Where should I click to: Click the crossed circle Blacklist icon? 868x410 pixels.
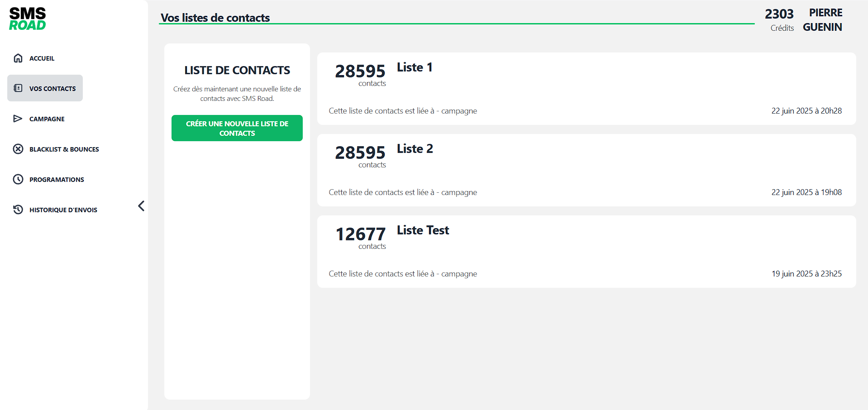pos(18,149)
